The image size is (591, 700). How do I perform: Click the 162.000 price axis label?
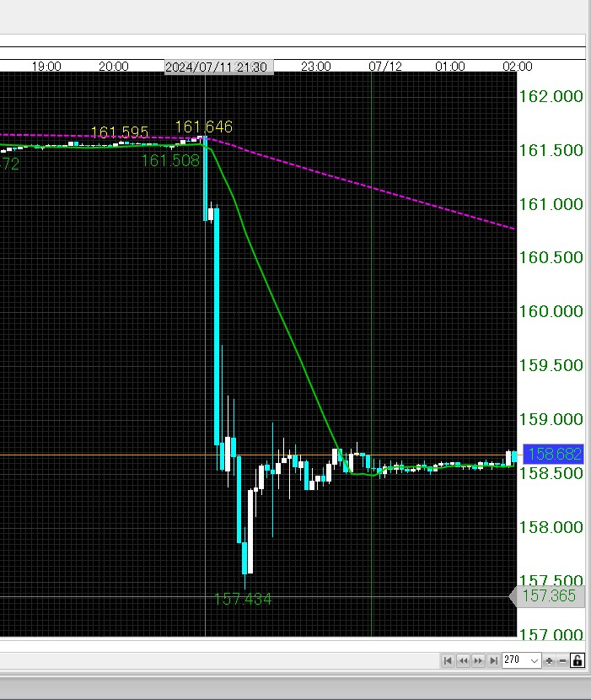tap(551, 96)
